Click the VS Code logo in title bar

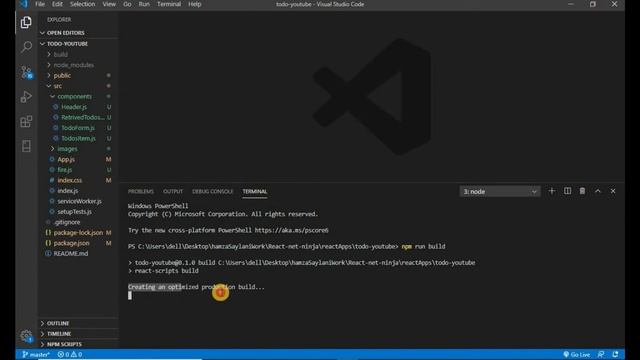[23, 4]
